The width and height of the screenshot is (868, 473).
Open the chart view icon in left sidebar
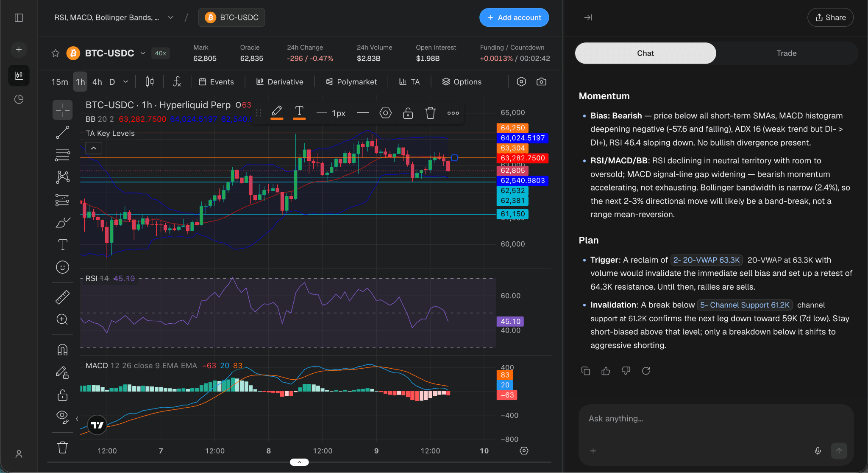(x=19, y=76)
